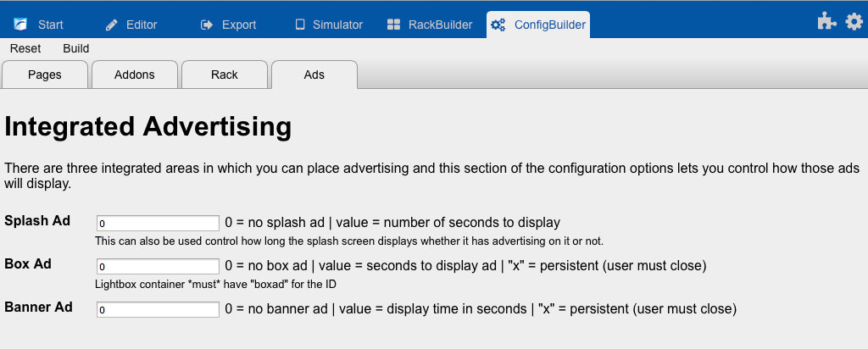Open the puzzle piece plugins icon
Screen dimensions: 868x349
826,23
